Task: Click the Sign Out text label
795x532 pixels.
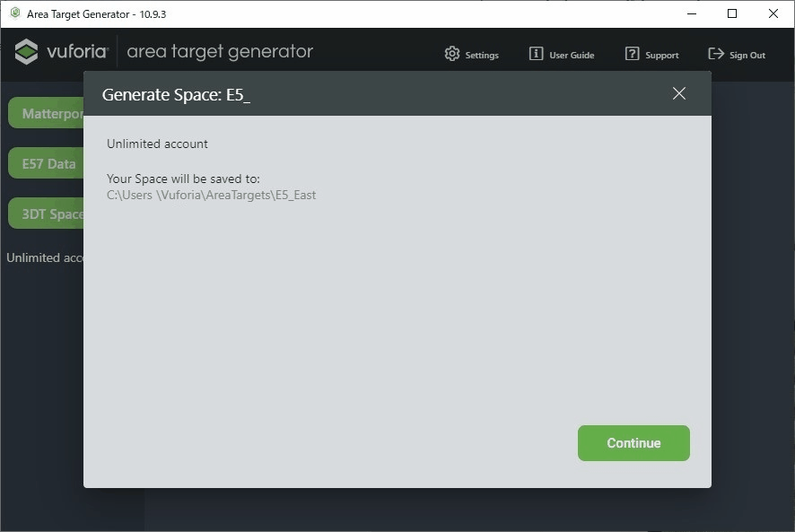Action: click(x=747, y=56)
